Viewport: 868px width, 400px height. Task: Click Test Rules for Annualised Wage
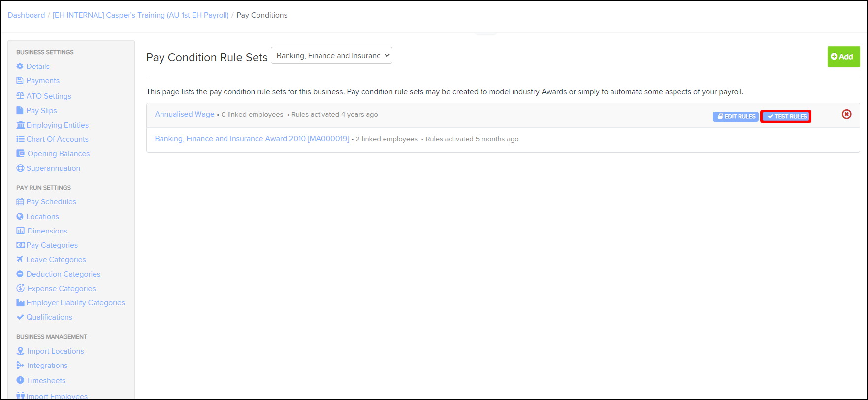point(786,117)
